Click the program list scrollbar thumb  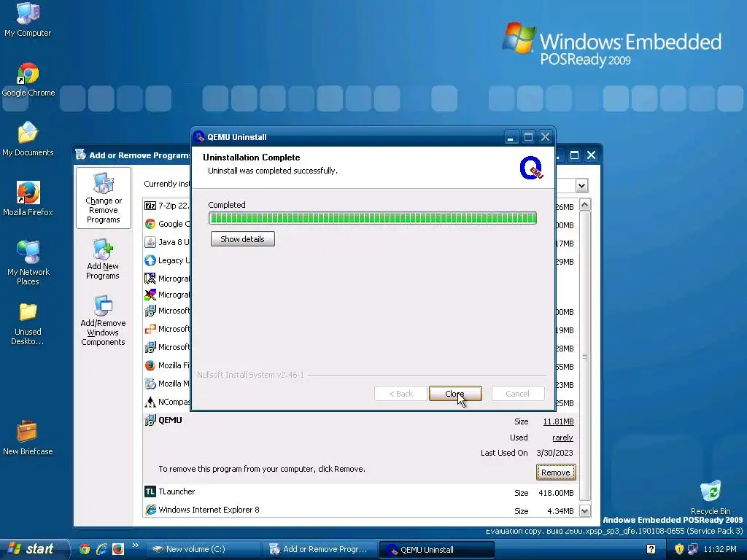pos(584,355)
